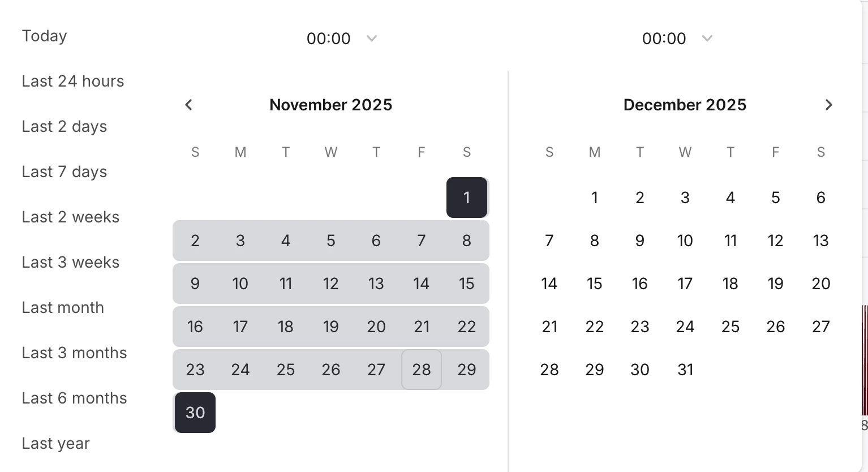Pick the Last year preset

click(x=55, y=443)
